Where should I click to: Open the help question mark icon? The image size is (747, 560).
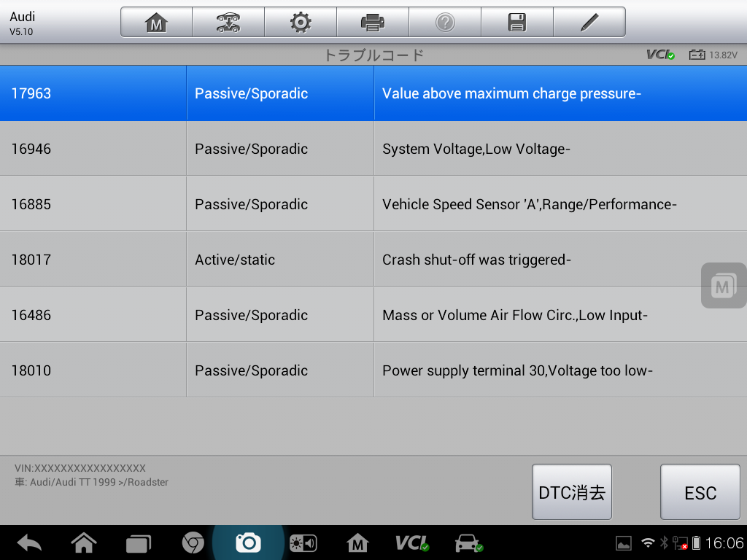click(x=445, y=23)
